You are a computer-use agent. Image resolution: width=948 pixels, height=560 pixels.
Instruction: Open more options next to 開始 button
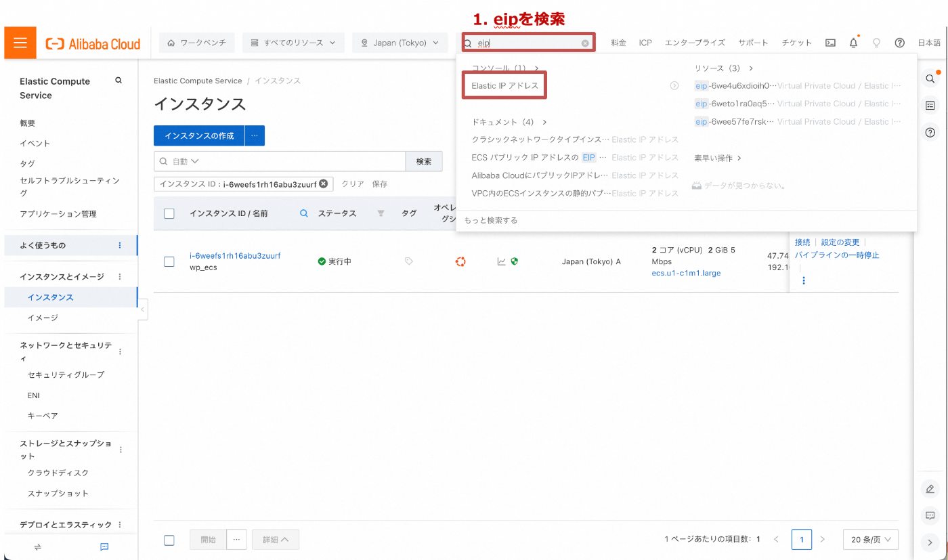(x=236, y=540)
